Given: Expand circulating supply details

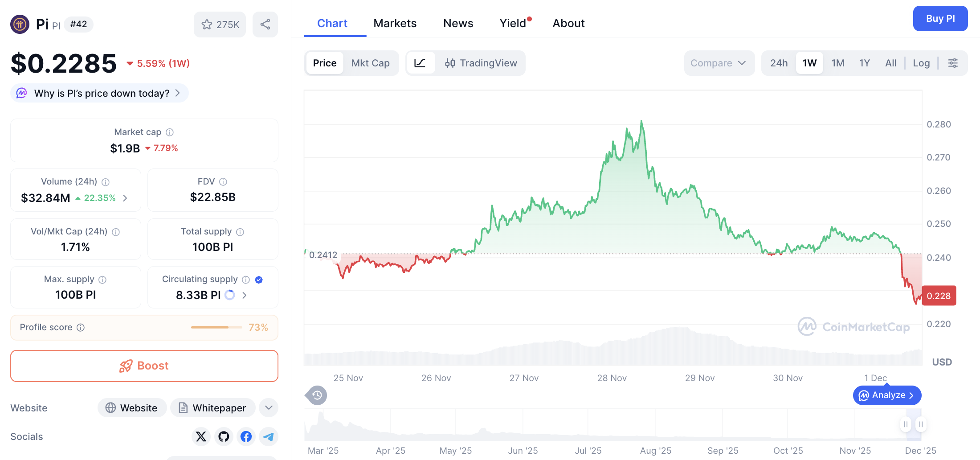Looking at the screenshot, I should click(244, 295).
